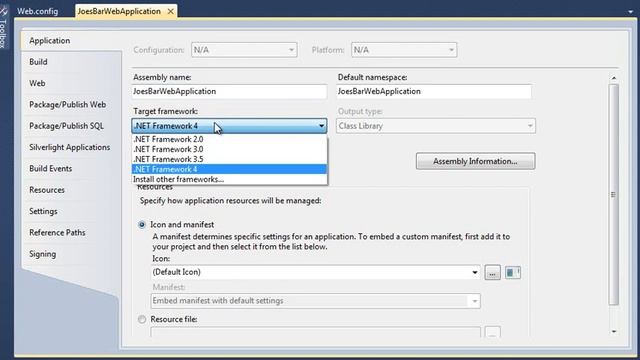Open the Toolbox side panel
640x360 pixels.
[x=4, y=29]
